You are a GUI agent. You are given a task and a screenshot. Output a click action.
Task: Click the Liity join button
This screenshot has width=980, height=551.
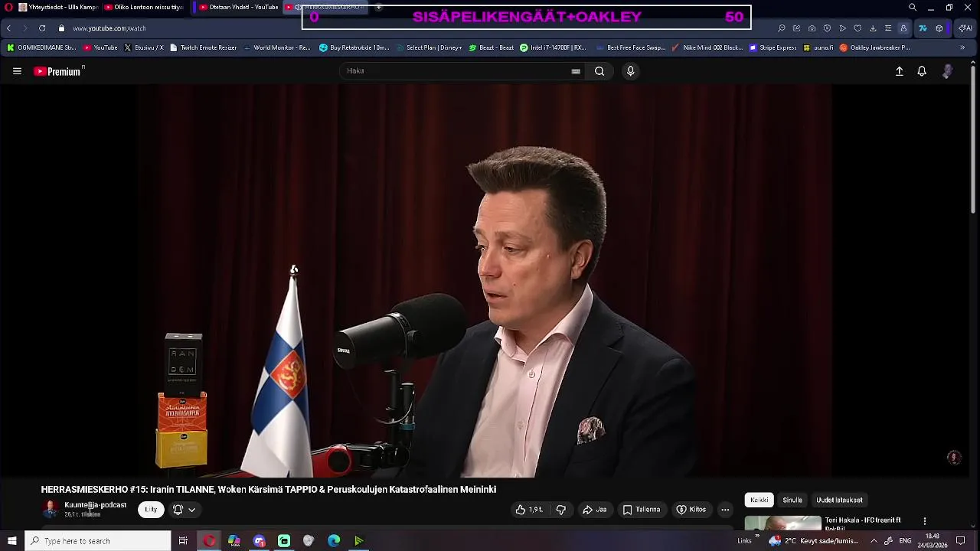151,510
